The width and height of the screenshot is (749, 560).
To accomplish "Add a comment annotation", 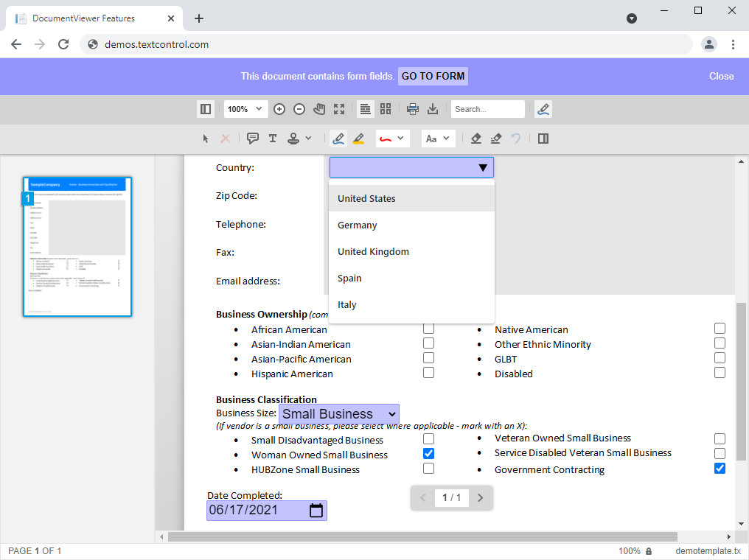I will click(x=252, y=139).
